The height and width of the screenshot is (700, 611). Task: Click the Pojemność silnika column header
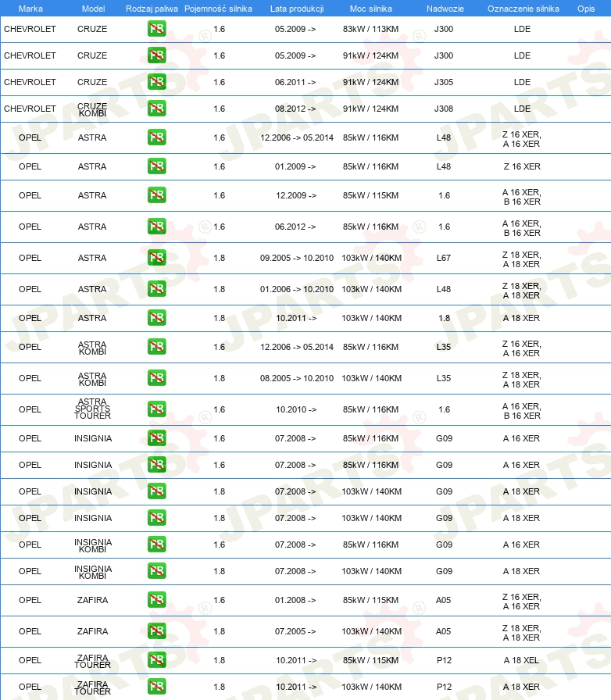219,9
